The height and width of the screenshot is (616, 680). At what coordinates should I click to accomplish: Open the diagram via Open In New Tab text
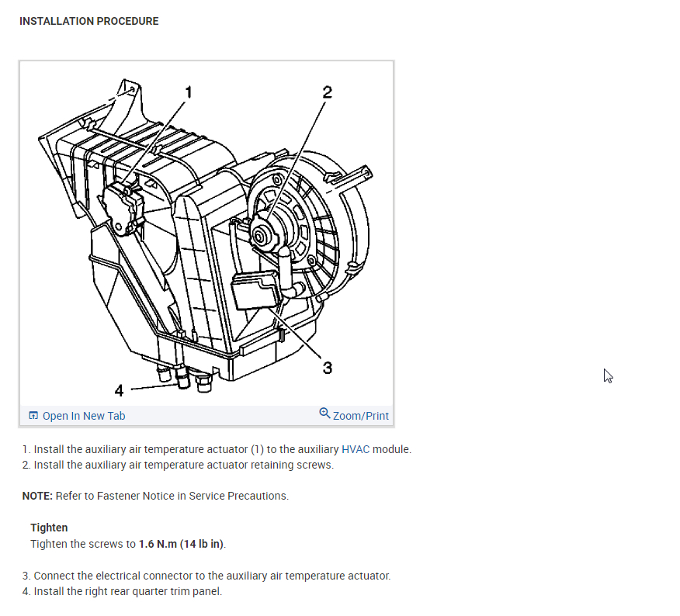[84, 416]
